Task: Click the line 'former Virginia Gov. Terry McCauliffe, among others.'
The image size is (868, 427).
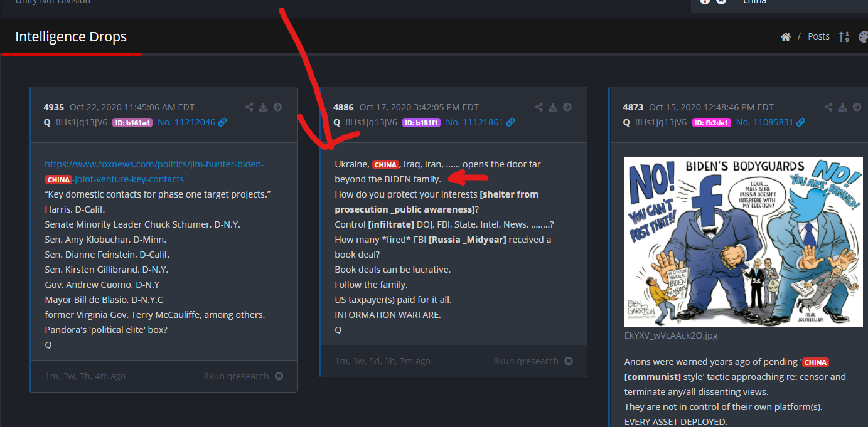Action: (x=155, y=315)
